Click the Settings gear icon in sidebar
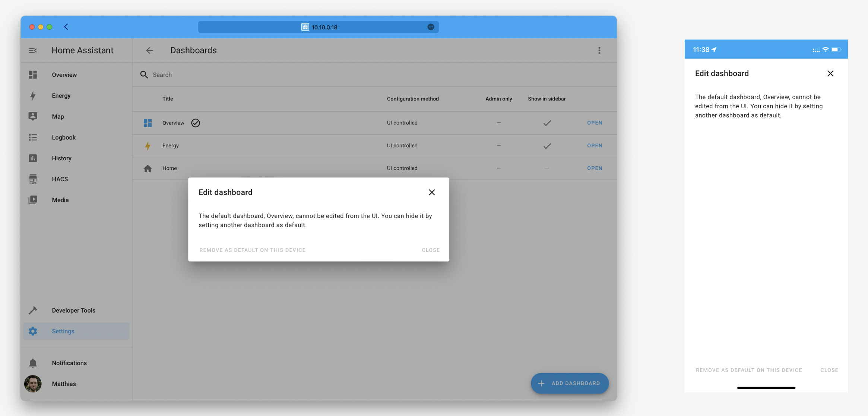868x416 pixels. click(x=33, y=331)
